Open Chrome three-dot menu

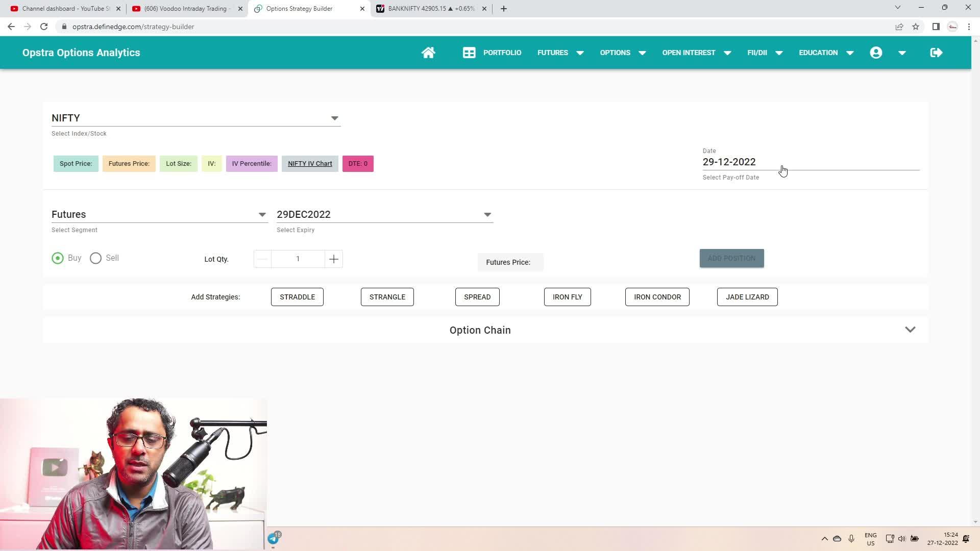coord(969,27)
